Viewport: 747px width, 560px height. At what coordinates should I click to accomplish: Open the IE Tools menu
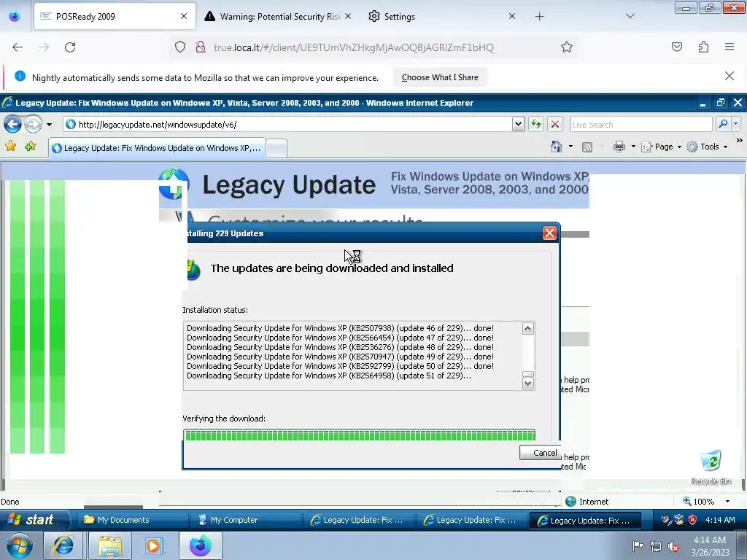click(707, 147)
